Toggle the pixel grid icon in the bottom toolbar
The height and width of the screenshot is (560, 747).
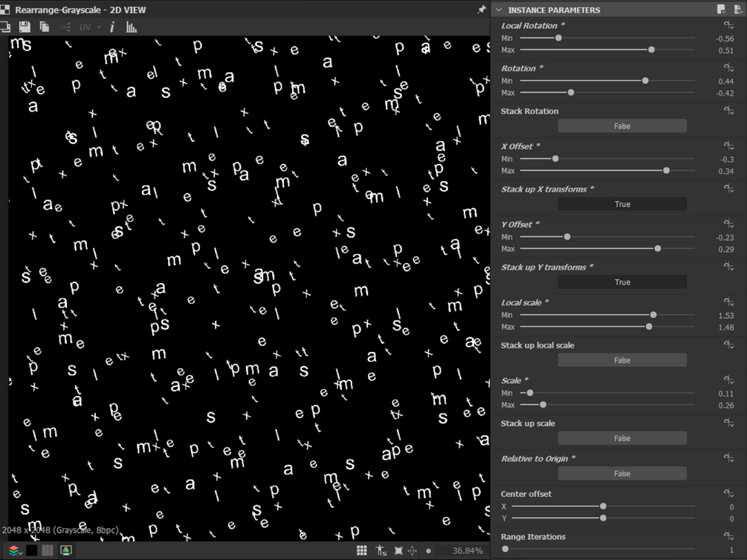(361, 551)
